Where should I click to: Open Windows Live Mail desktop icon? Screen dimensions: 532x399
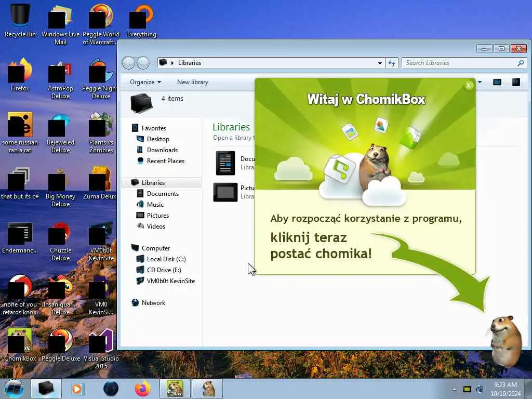pyautogui.click(x=60, y=24)
